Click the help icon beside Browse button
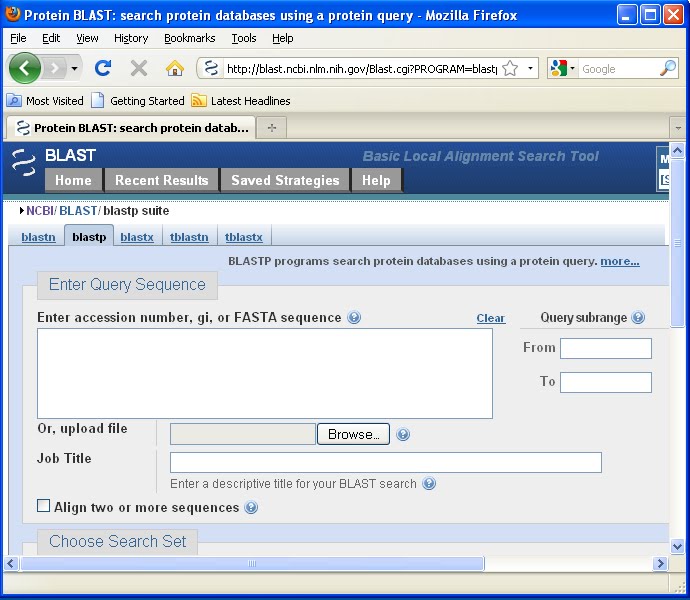The image size is (690, 600). [x=403, y=434]
